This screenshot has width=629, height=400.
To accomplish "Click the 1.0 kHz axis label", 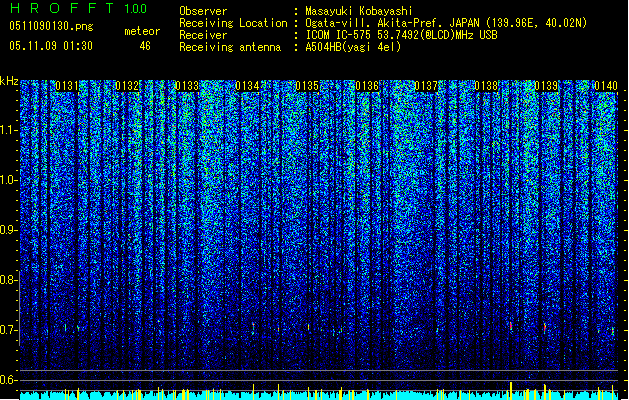I will [x=8, y=180].
